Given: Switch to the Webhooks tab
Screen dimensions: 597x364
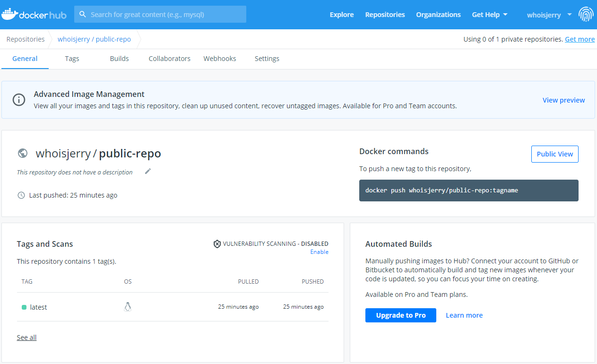Looking at the screenshot, I should point(220,59).
